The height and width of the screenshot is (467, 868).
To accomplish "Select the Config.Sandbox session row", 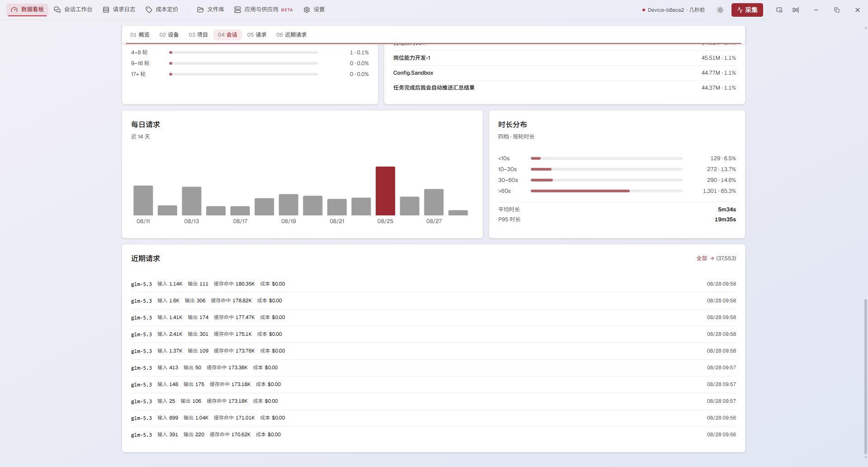I will [x=565, y=73].
